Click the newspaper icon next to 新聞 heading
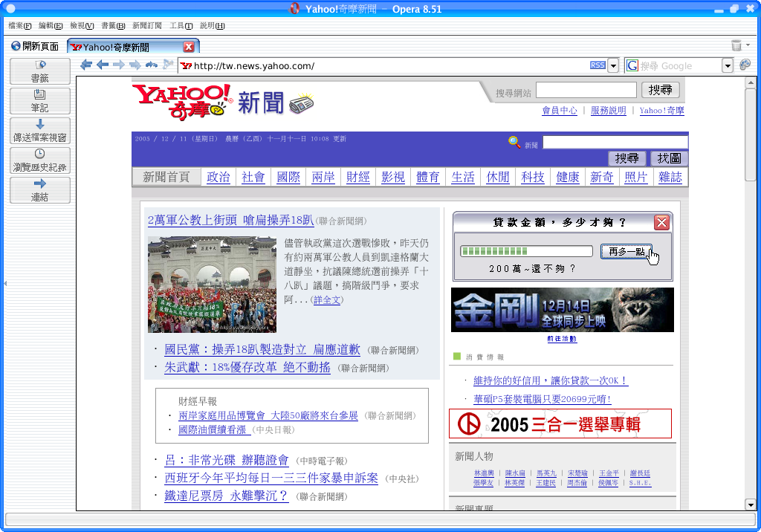Screen dimensions: 761x532 302,103
